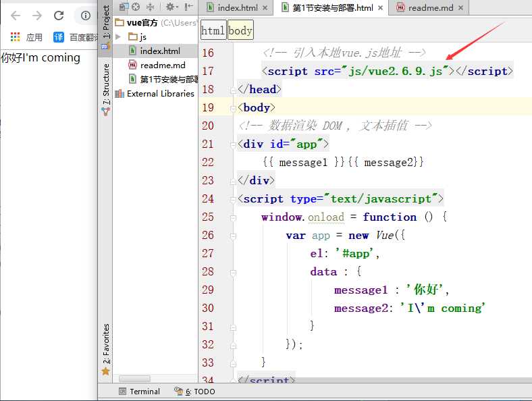Image resolution: width=532 pixels, height=401 pixels.
Task: Select index.html in the project tree
Action: (x=155, y=51)
